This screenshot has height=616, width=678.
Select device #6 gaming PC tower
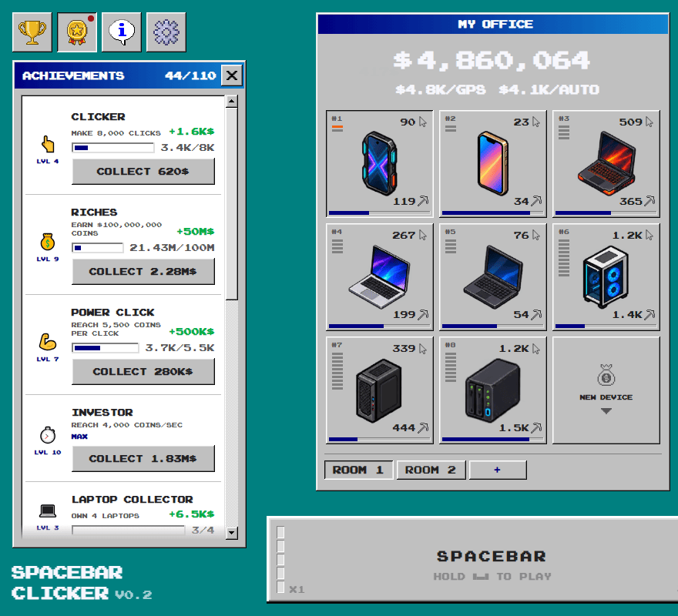606,276
